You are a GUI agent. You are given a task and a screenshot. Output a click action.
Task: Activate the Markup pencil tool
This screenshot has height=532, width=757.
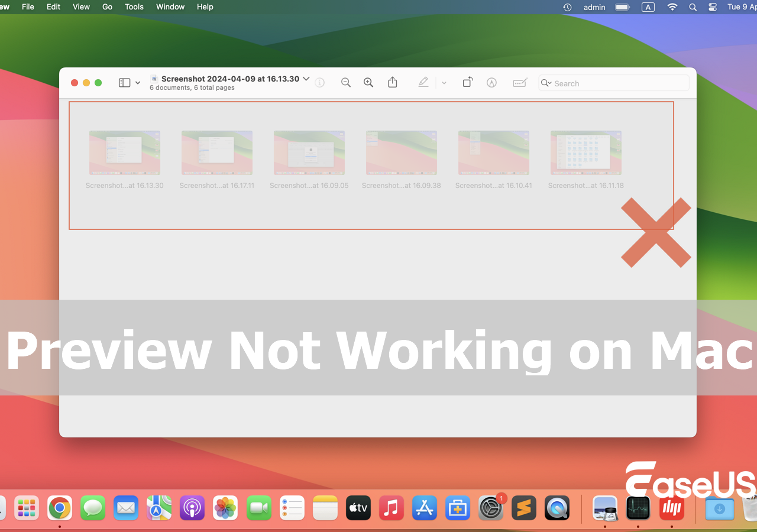pos(423,82)
